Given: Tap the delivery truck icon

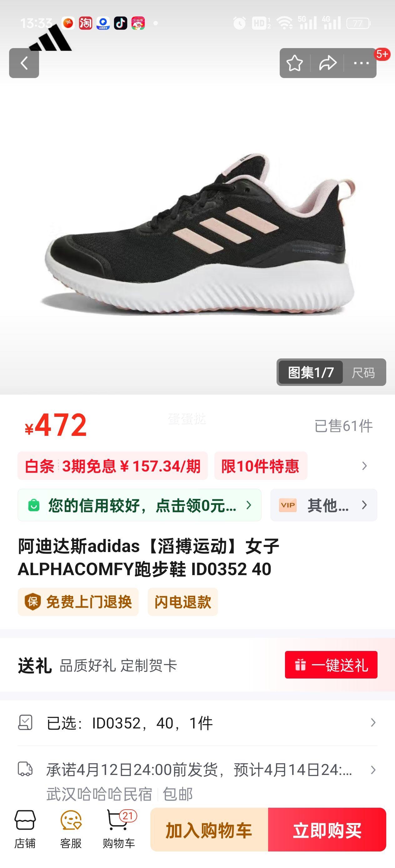Looking at the screenshot, I should (25, 770).
